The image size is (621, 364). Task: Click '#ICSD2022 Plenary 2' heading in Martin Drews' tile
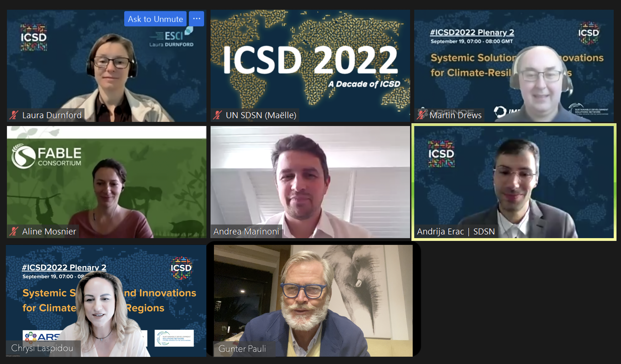point(472,32)
